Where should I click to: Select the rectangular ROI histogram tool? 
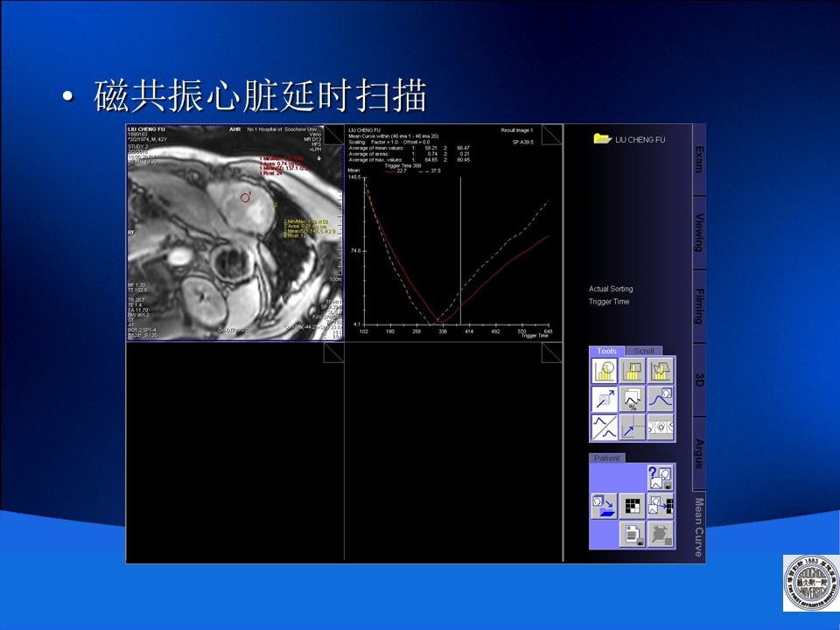[x=632, y=370]
